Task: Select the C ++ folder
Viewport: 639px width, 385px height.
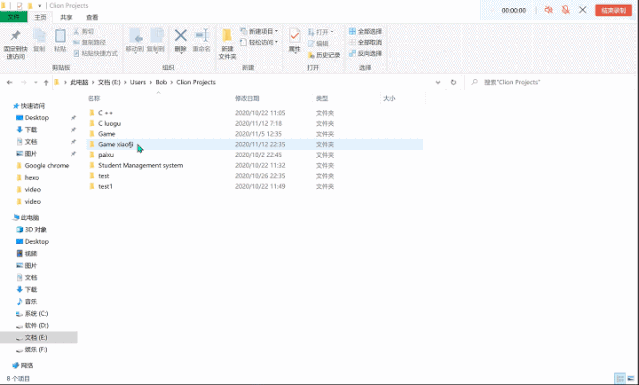Action: coord(255,113)
